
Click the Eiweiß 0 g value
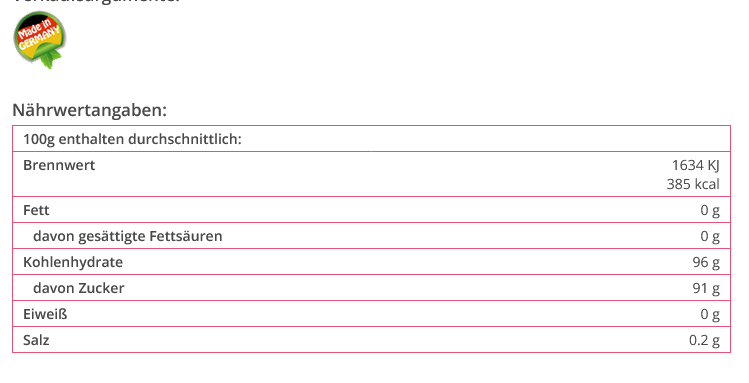click(x=710, y=314)
